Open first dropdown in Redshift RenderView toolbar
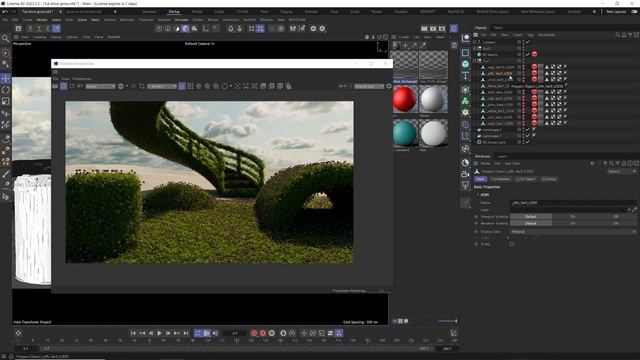The width and height of the screenshot is (640, 360). click(100, 86)
